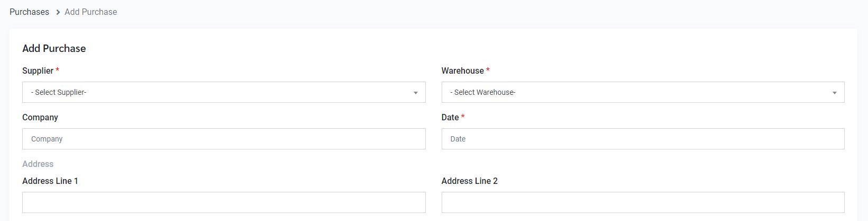Click the Address Line 2 label
Viewport: 868px width, 221px height.
(469, 181)
